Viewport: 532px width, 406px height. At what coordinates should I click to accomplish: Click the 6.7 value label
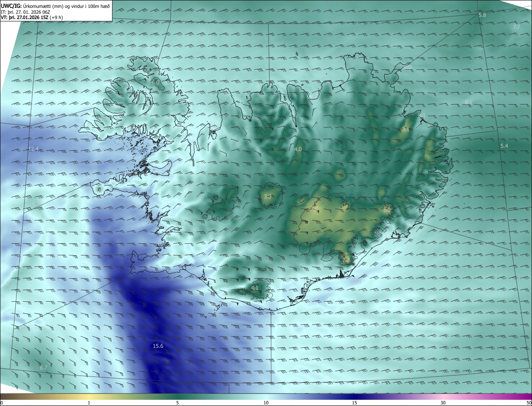click(x=44, y=367)
